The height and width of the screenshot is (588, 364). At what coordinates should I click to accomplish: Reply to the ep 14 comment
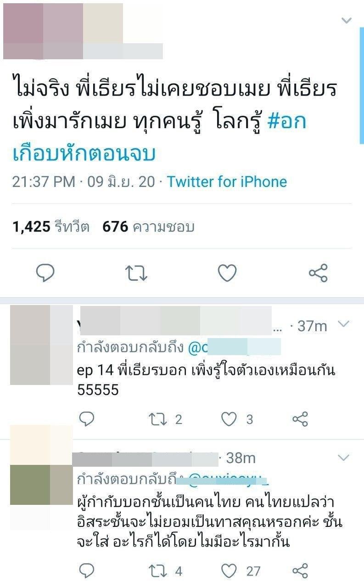tap(86, 418)
